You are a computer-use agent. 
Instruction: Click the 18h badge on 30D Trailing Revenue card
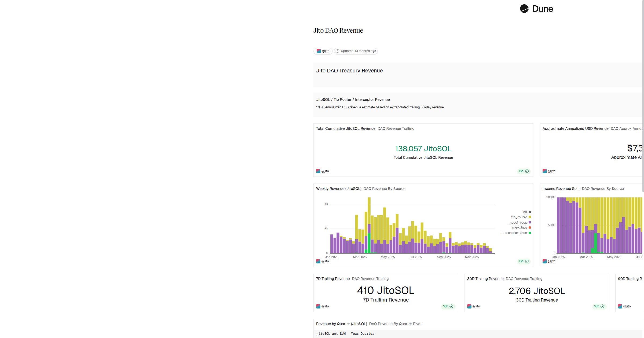(597, 306)
